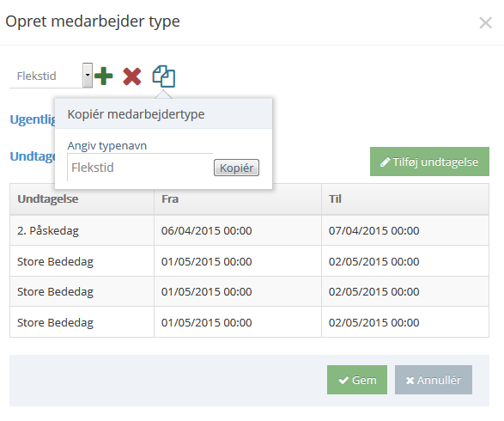
Task: Click the Angiv typenavn label
Action: (107, 146)
